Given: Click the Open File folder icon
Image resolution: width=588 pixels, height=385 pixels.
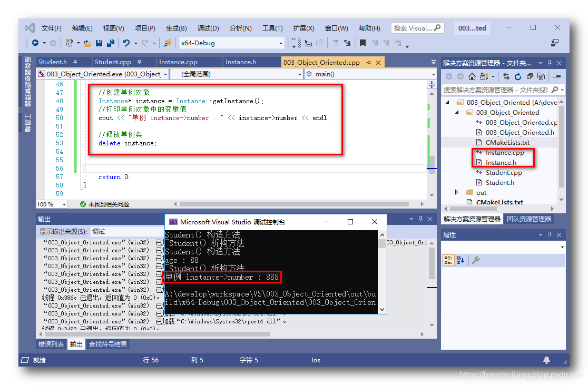Looking at the screenshot, I should point(87,43).
